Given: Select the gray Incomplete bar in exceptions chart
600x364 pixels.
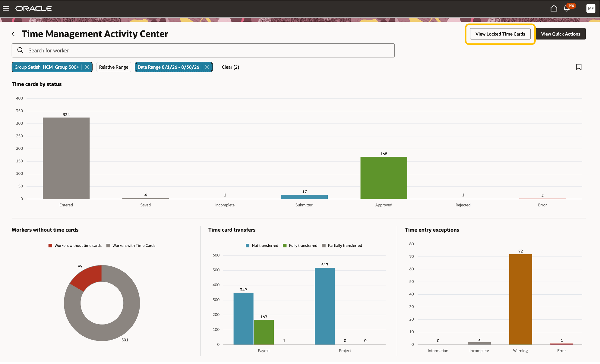Looking at the screenshot, I should pos(479,343).
